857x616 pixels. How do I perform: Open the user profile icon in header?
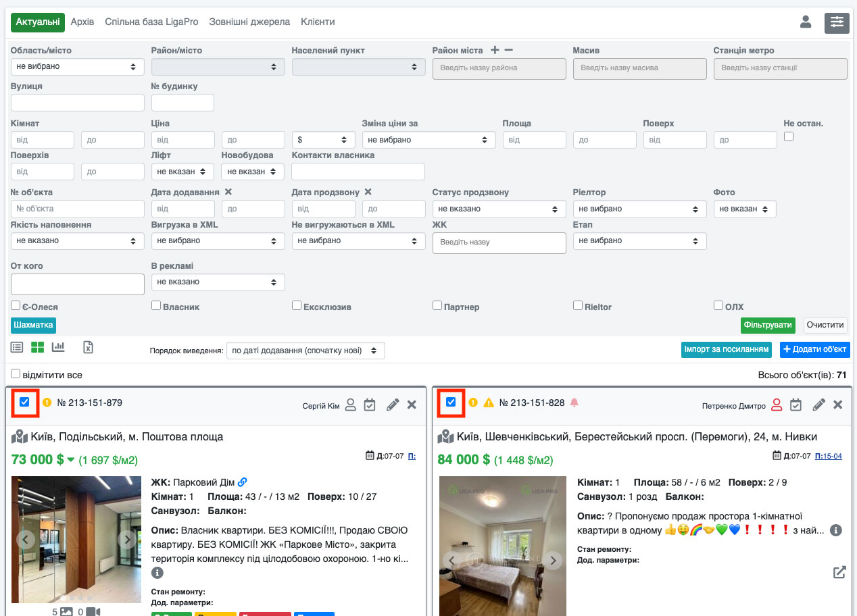point(805,22)
